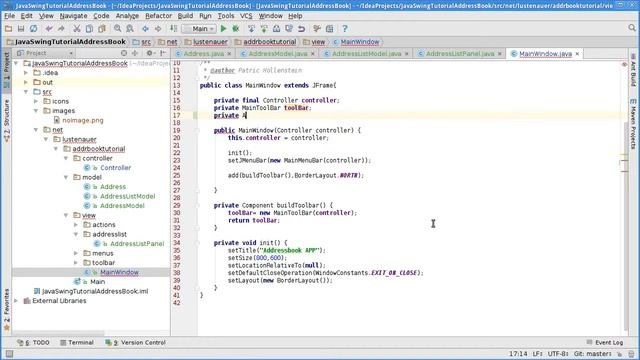Image resolution: width=640 pixels, height=360 pixels.
Task: Open the Terminal tool window
Action: (x=77, y=342)
